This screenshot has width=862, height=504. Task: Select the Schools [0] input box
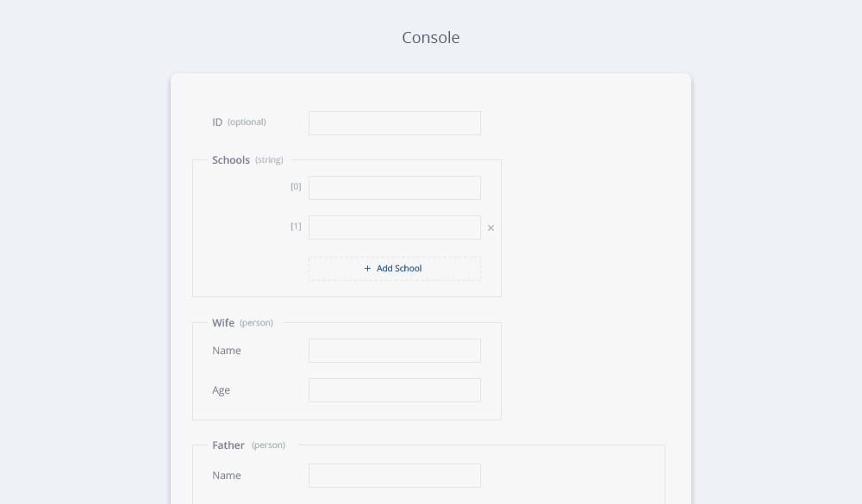click(x=395, y=188)
